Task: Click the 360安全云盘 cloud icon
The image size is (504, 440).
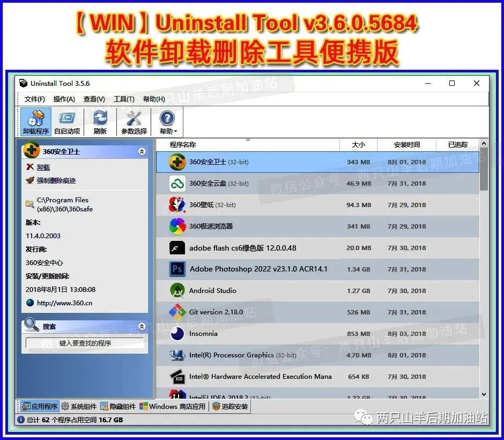Action: click(177, 184)
